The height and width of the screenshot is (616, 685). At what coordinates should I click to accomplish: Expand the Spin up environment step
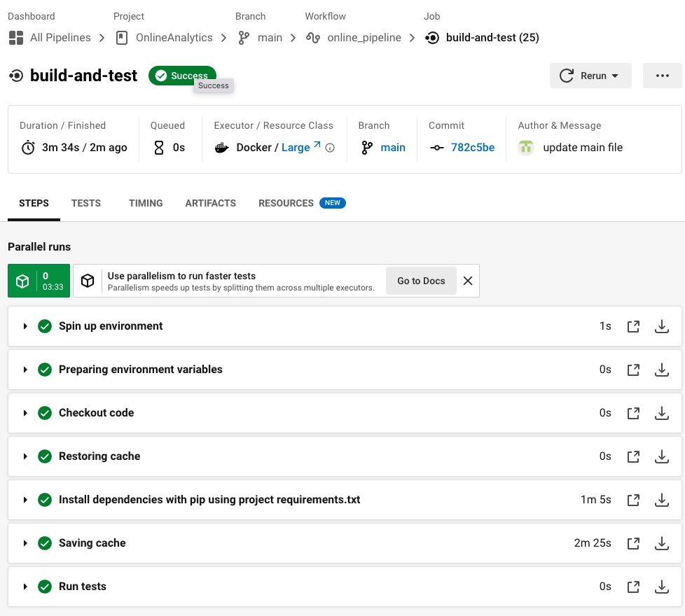[x=25, y=326]
